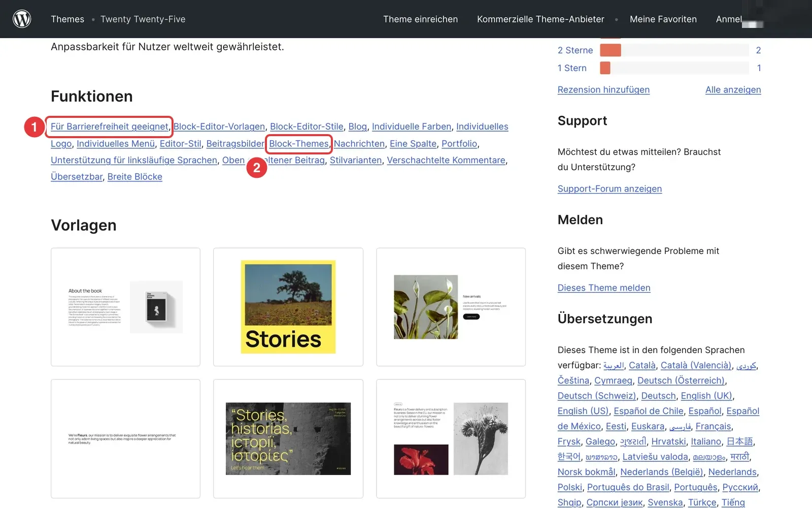
Task: Click the Verschachtelte Kommentare link
Action: [x=446, y=160]
